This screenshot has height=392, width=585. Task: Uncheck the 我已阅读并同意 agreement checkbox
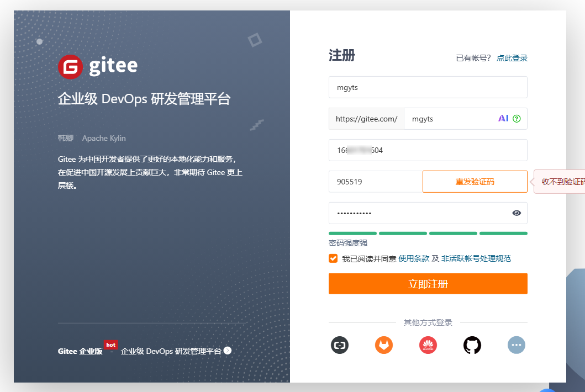(333, 258)
